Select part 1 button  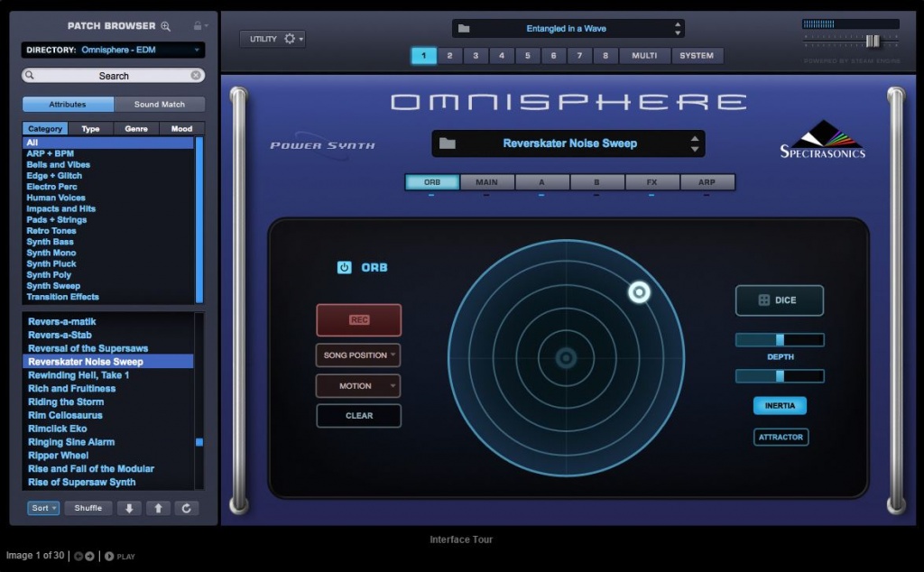pyautogui.click(x=424, y=56)
